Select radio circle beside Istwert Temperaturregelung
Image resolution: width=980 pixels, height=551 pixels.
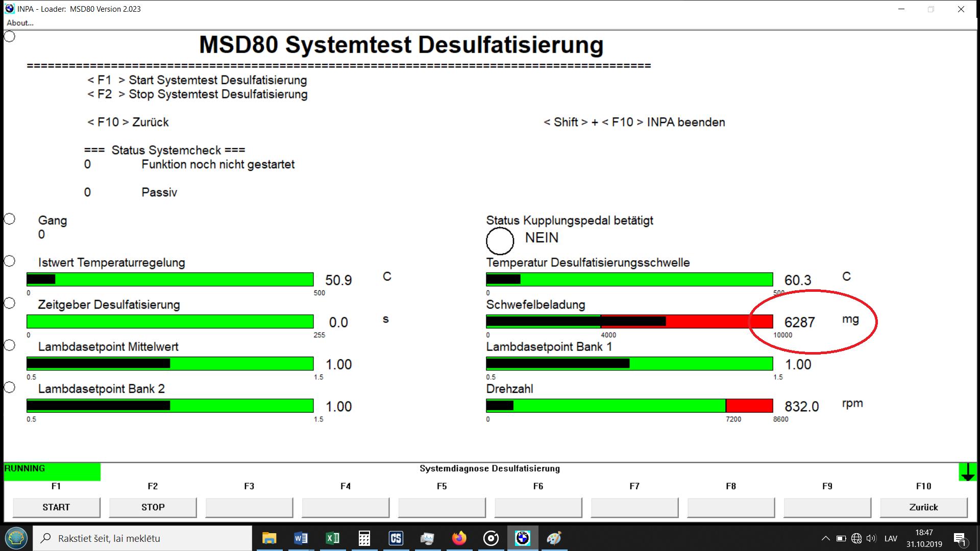[10, 261]
